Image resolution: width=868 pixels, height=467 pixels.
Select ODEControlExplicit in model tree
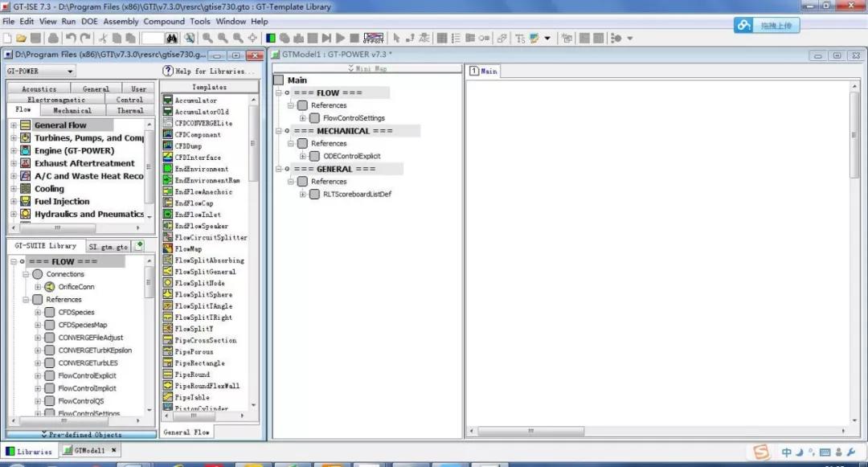tap(351, 156)
